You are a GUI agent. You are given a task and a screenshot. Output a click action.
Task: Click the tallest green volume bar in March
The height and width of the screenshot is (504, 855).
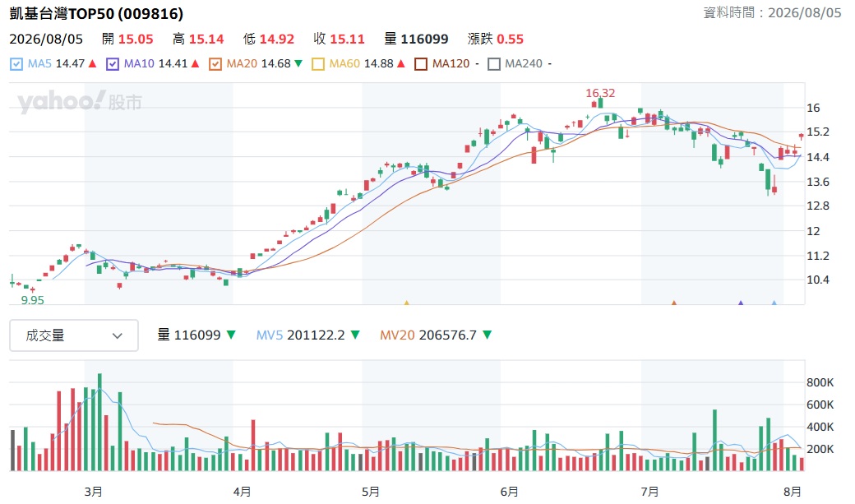(x=99, y=422)
